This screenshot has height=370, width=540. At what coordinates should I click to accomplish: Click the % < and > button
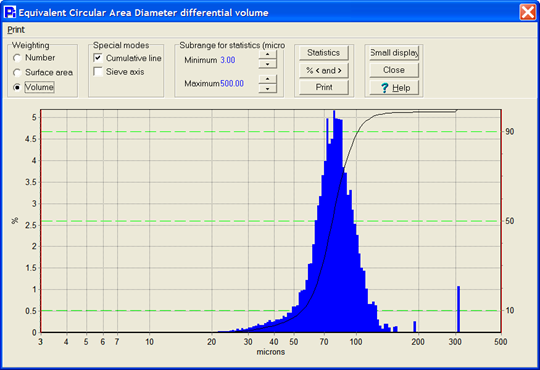(324, 70)
